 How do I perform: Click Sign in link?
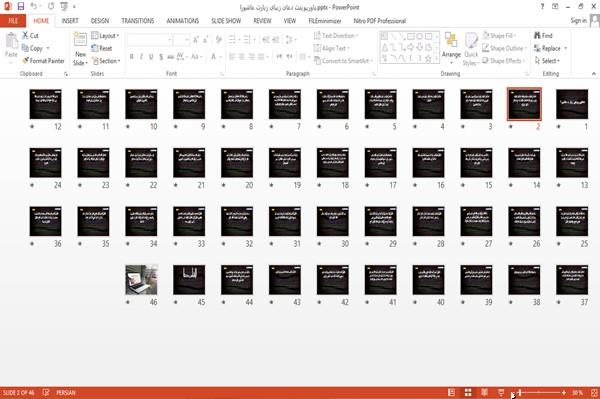[x=578, y=21]
